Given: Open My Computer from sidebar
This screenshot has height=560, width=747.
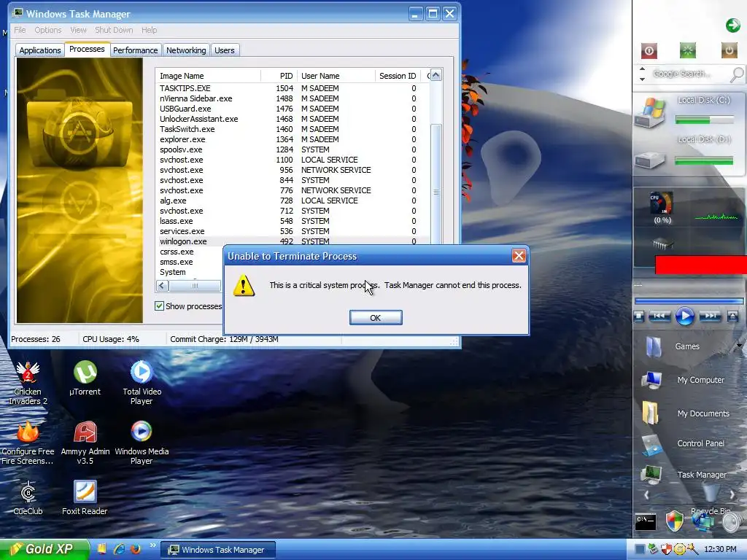Looking at the screenshot, I should (x=651, y=381).
